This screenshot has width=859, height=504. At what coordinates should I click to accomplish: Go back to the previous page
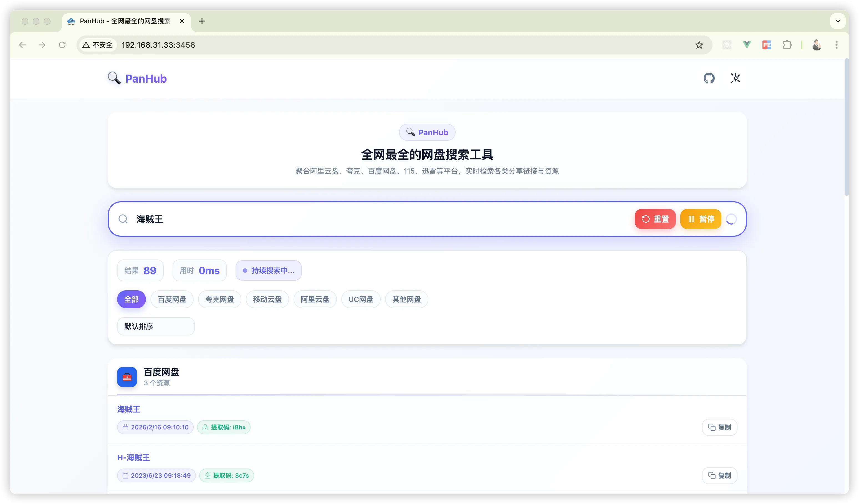pyautogui.click(x=22, y=45)
